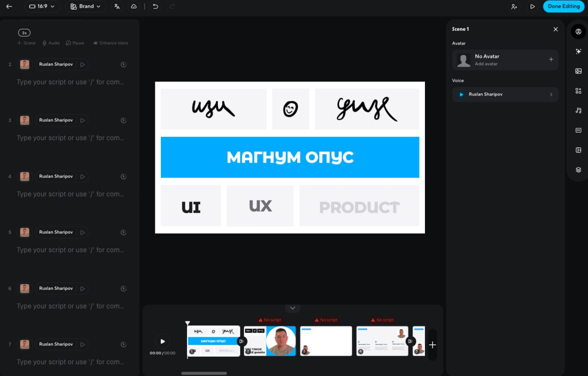
Task: Click the transition icon between scenes 1 and 2
Action: (242, 341)
